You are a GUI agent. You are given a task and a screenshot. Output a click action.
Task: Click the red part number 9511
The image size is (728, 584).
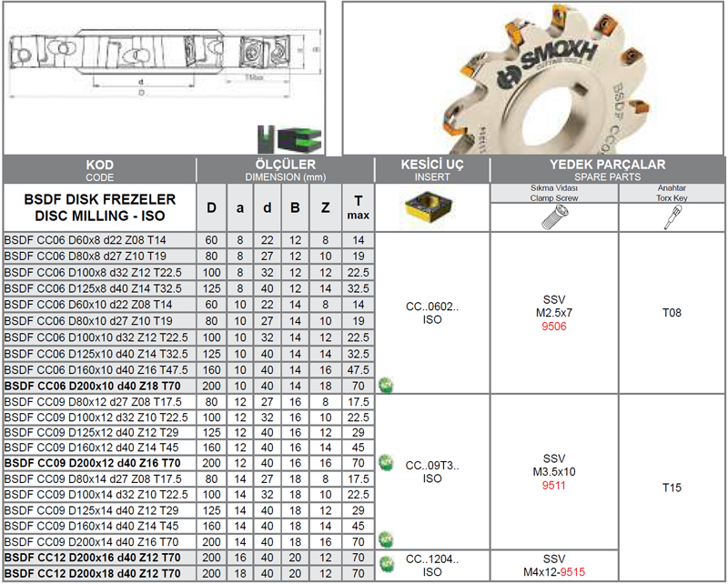pyautogui.click(x=554, y=486)
